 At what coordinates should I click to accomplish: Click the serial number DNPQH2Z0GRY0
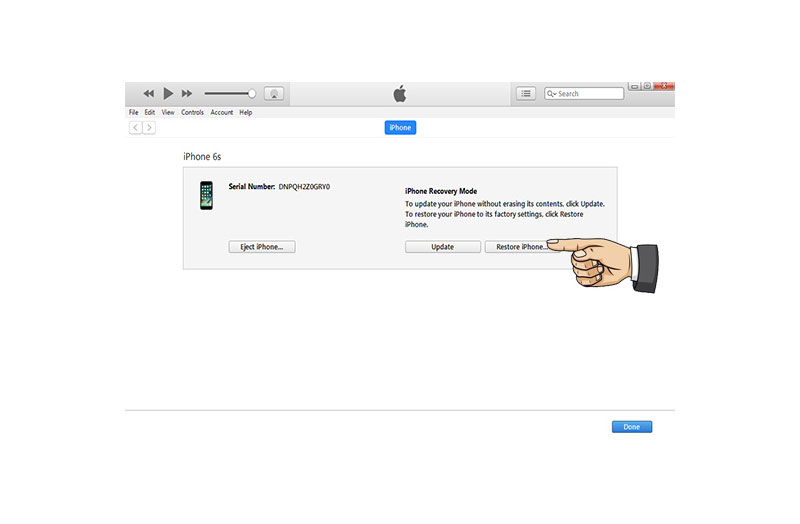pos(304,187)
